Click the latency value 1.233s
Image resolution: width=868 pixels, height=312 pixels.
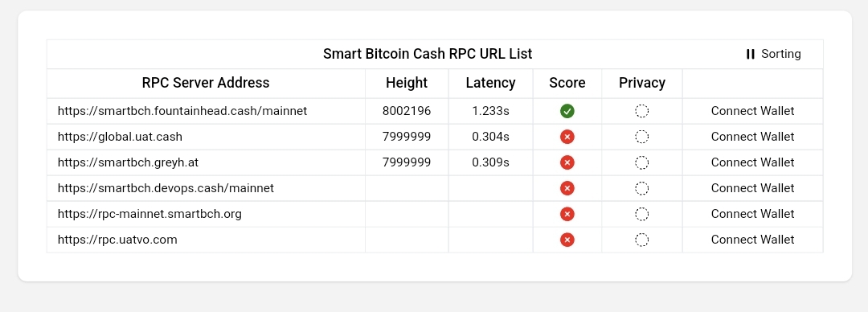(x=490, y=112)
